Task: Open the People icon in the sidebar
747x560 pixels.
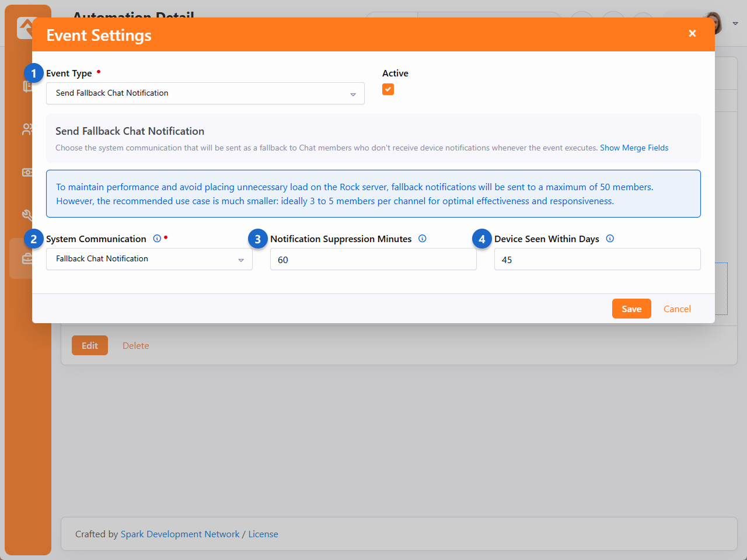Action: pyautogui.click(x=27, y=129)
